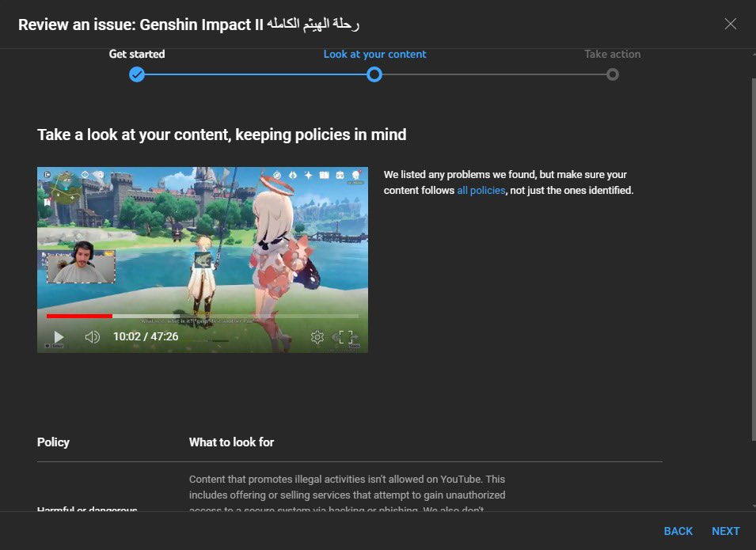
Task: Click the policy description starting Content that promotes
Action: click(x=348, y=495)
